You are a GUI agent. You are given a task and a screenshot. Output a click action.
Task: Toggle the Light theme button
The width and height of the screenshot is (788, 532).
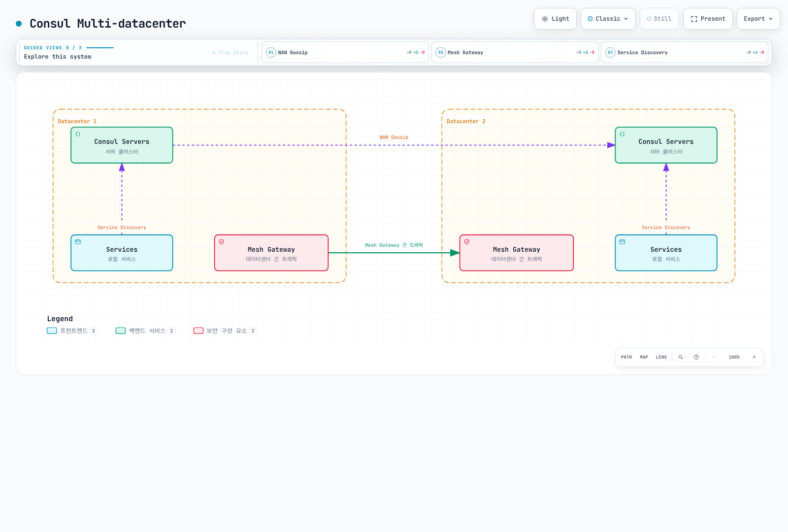(x=555, y=19)
